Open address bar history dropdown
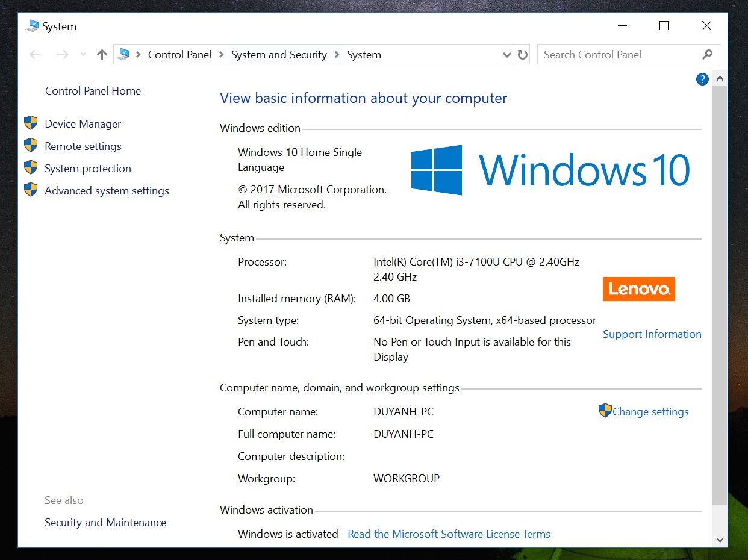 tap(506, 55)
